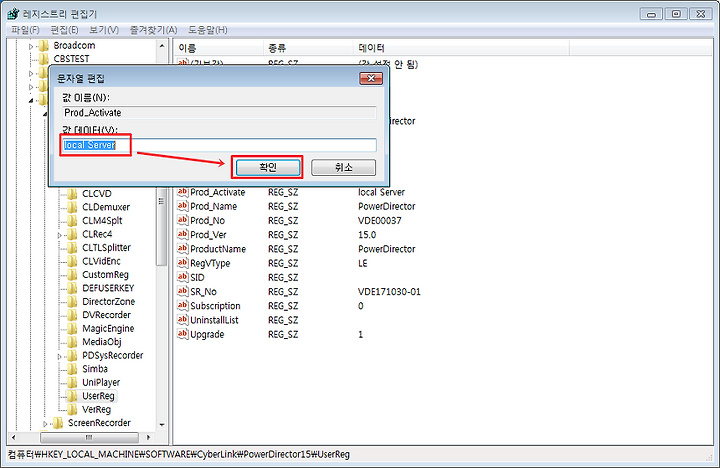Click the CLRec4 folder icon
720x468 pixels.
tap(72, 234)
